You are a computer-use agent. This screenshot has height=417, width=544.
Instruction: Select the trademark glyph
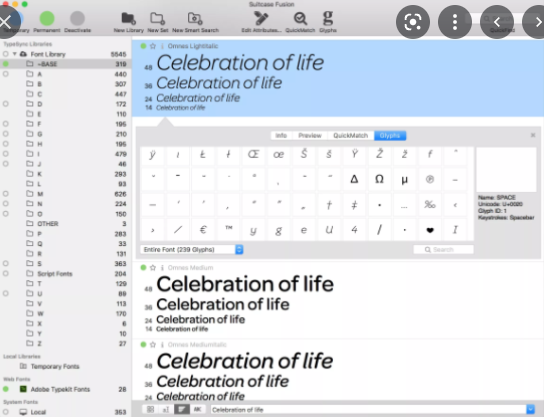(x=229, y=229)
